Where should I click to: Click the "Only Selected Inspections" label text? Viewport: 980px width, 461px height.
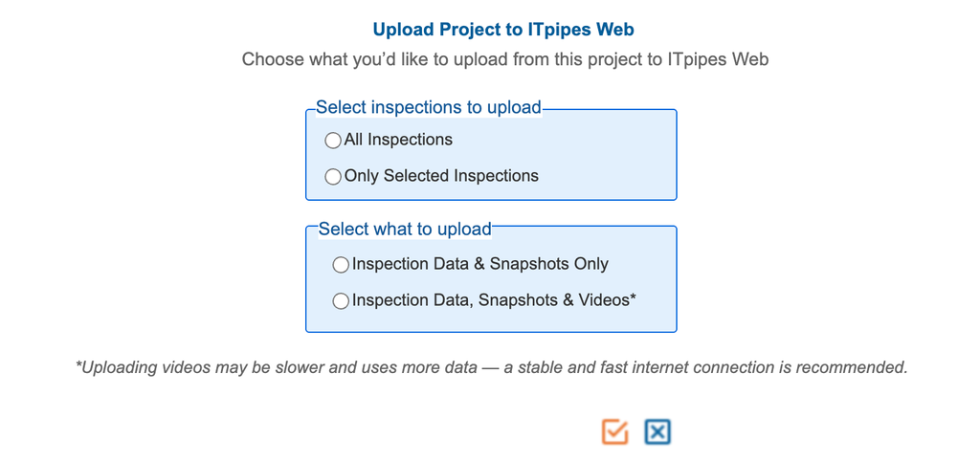(x=441, y=176)
